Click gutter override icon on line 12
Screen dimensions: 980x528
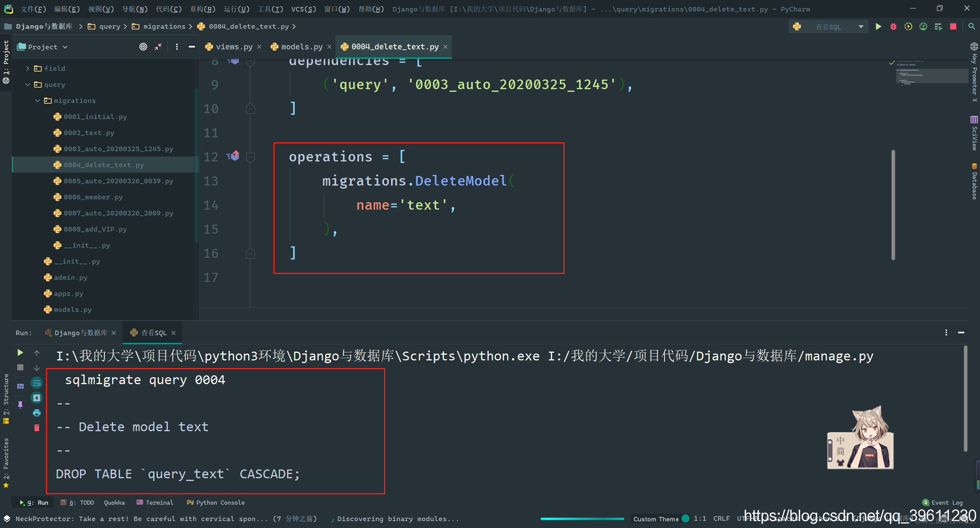coord(233,156)
